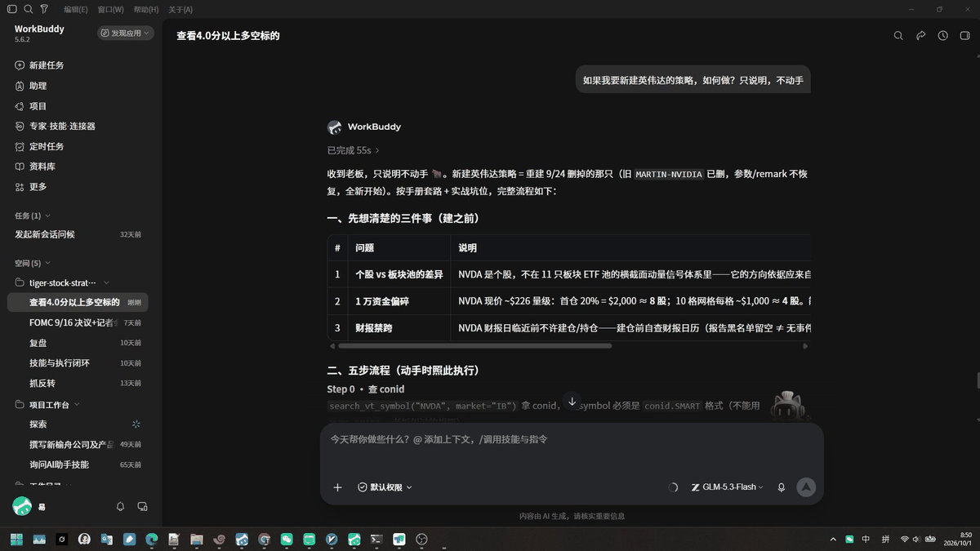Share the conversation via arrow icon
Image resolution: width=980 pixels, height=551 pixels.
click(920, 36)
